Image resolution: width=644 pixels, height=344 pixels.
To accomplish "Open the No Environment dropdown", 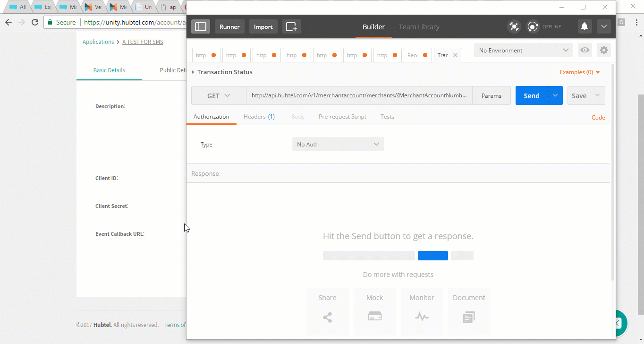I will (x=524, y=50).
